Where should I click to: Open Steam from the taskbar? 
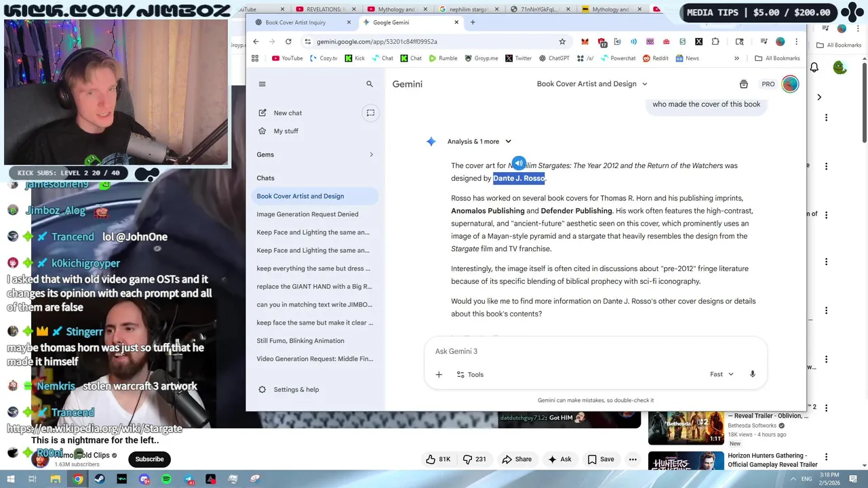click(x=100, y=479)
